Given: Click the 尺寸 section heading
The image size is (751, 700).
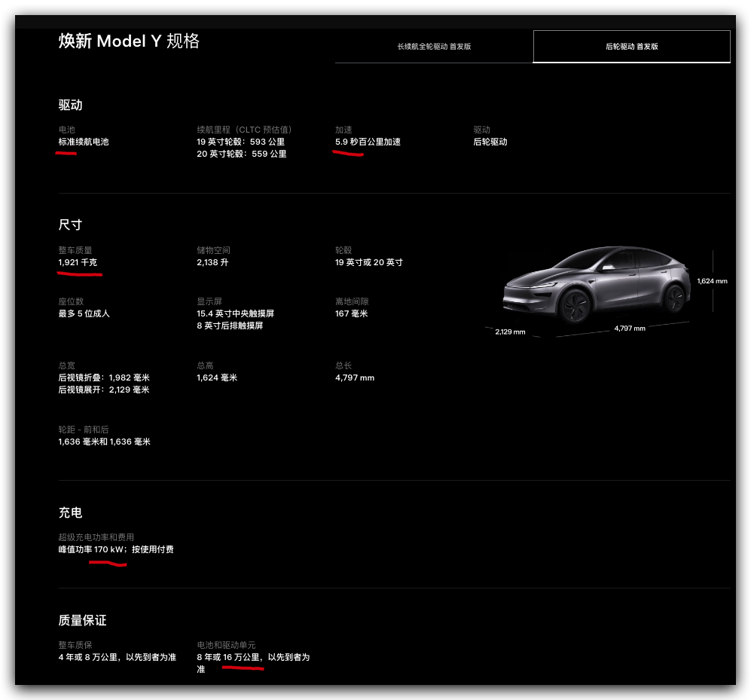Looking at the screenshot, I should pos(70,225).
